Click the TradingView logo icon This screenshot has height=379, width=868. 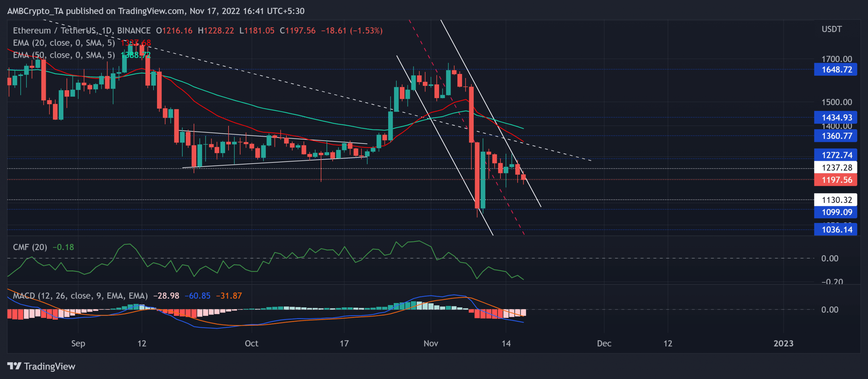(14, 366)
